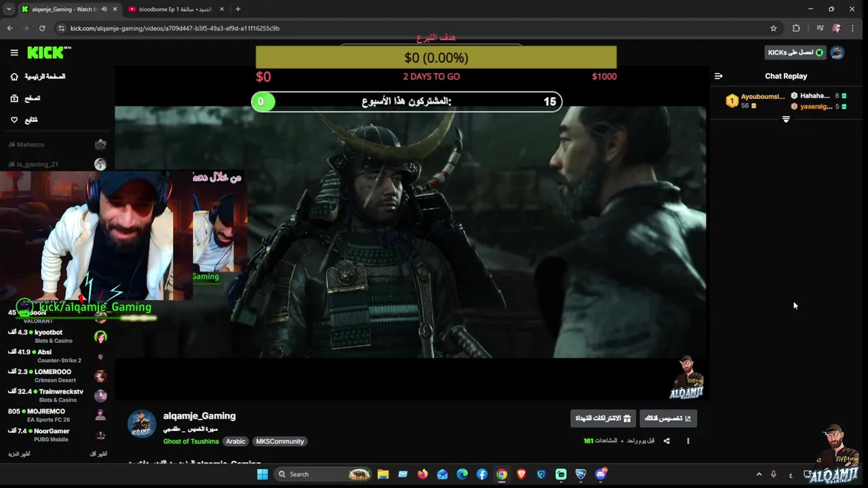Click Windows taskbar Search box
Screen dimensions: 868x488
click(323, 474)
